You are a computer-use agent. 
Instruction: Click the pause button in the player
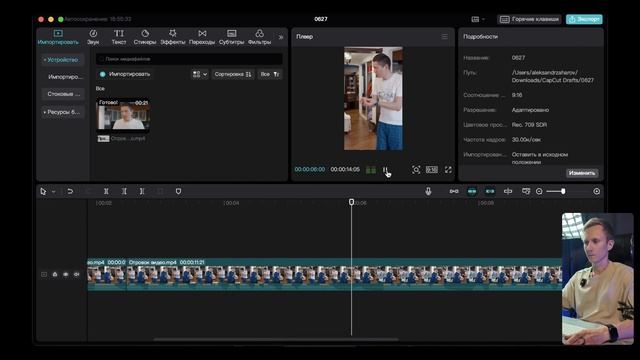pyautogui.click(x=385, y=170)
